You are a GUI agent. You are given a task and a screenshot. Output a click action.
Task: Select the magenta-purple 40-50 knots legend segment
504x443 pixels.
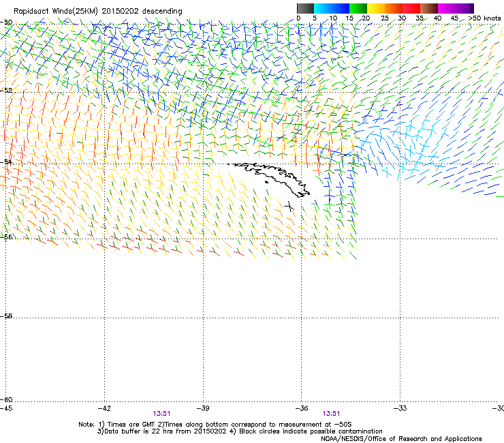pos(456,8)
